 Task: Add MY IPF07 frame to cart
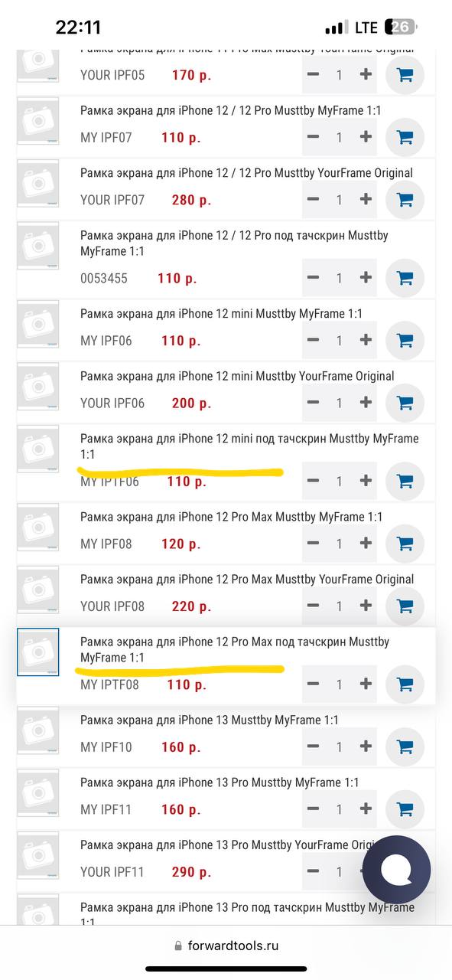tap(405, 138)
